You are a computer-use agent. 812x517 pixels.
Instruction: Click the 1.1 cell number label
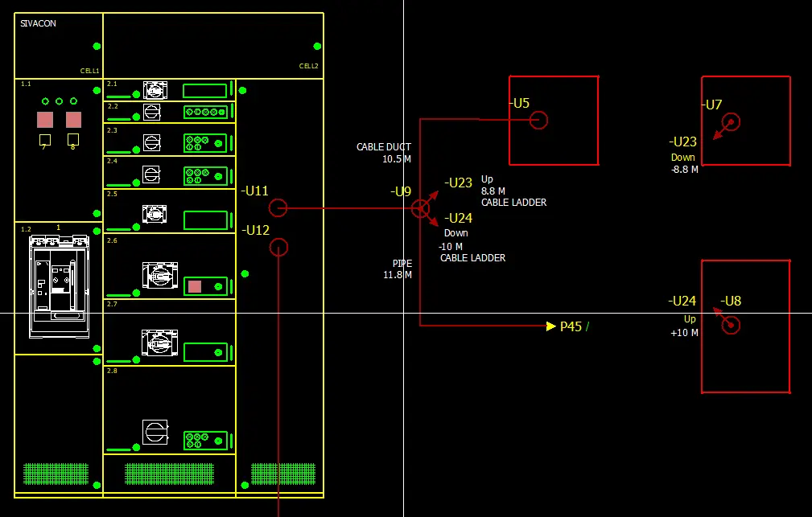(26, 84)
